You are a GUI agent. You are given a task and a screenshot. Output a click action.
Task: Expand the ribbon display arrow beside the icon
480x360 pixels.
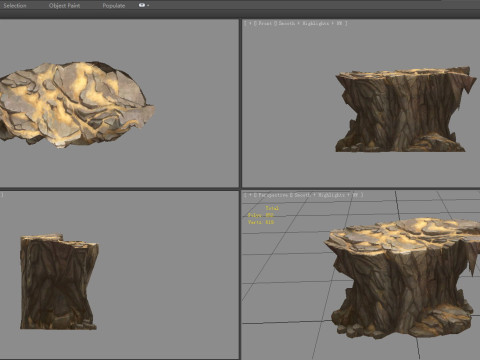pos(148,5)
